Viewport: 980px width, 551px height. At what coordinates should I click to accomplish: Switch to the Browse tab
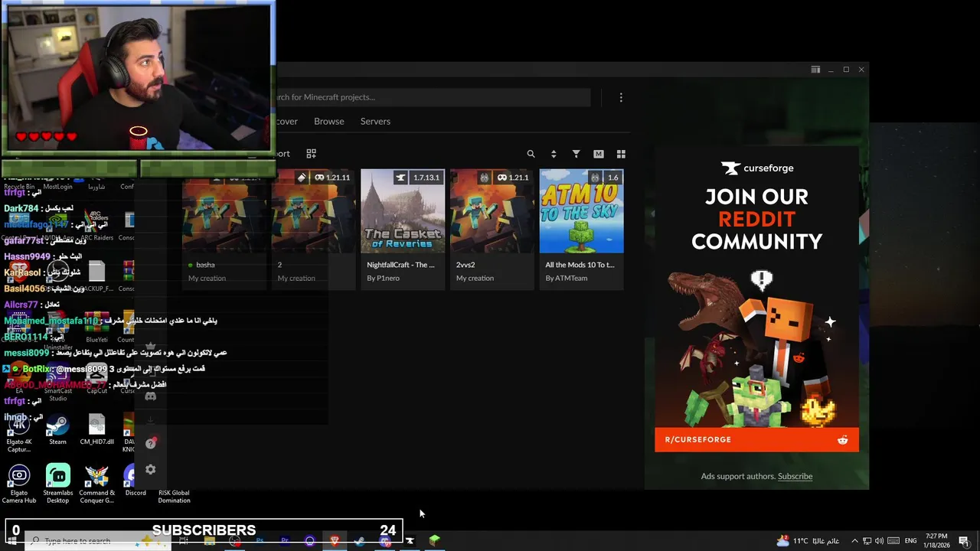click(329, 121)
